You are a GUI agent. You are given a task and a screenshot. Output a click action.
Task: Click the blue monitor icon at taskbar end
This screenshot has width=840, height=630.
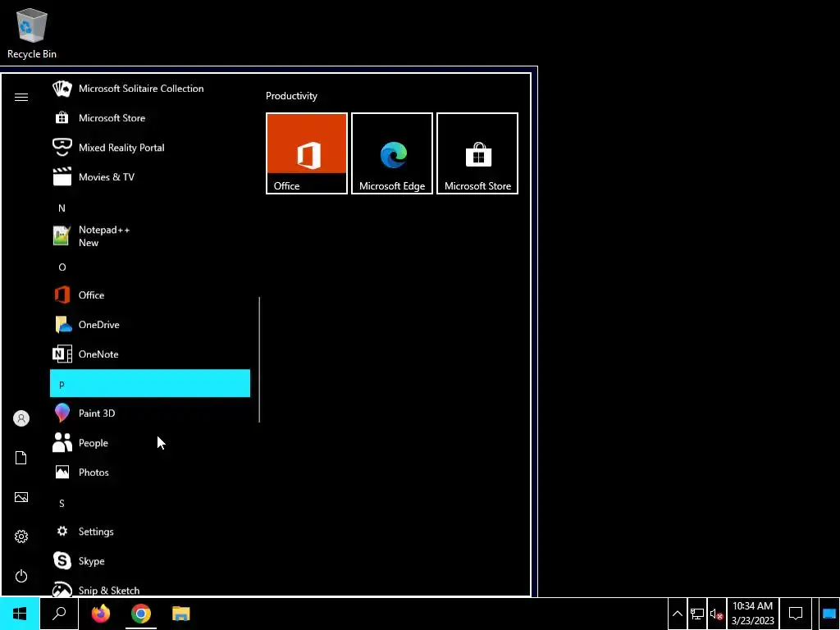click(x=829, y=614)
